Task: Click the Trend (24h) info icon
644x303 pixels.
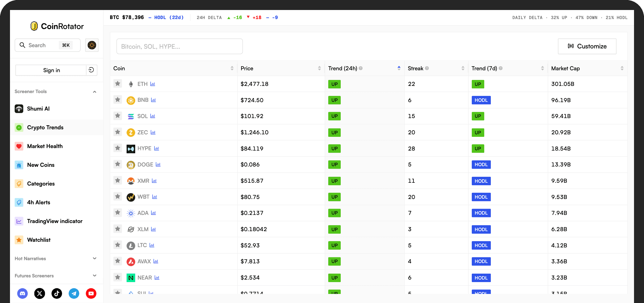Action: point(361,68)
